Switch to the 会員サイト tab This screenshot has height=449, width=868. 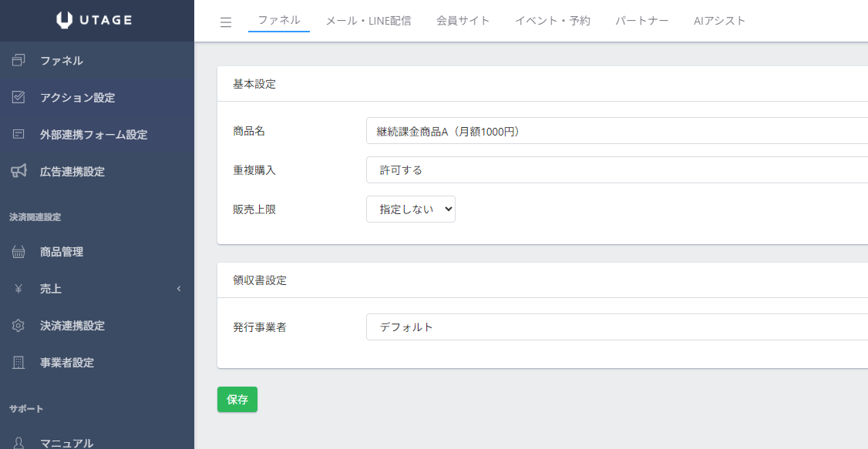pos(463,21)
